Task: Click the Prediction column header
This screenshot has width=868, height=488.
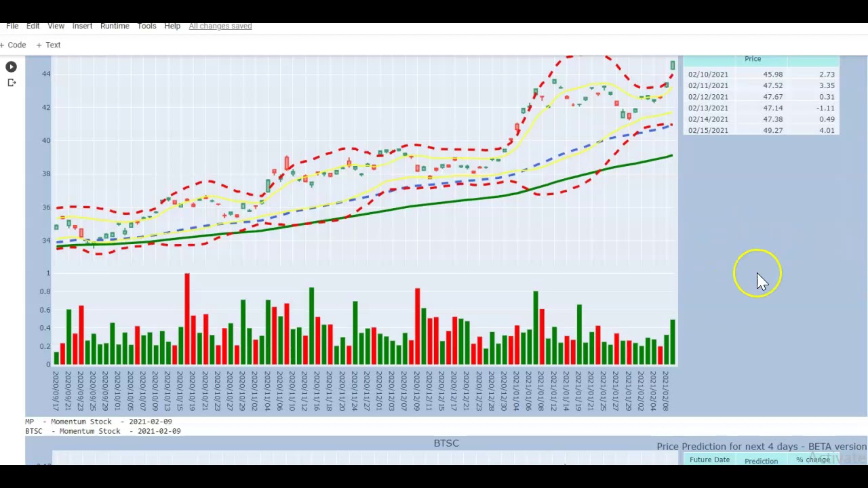Action: pyautogui.click(x=761, y=461)
